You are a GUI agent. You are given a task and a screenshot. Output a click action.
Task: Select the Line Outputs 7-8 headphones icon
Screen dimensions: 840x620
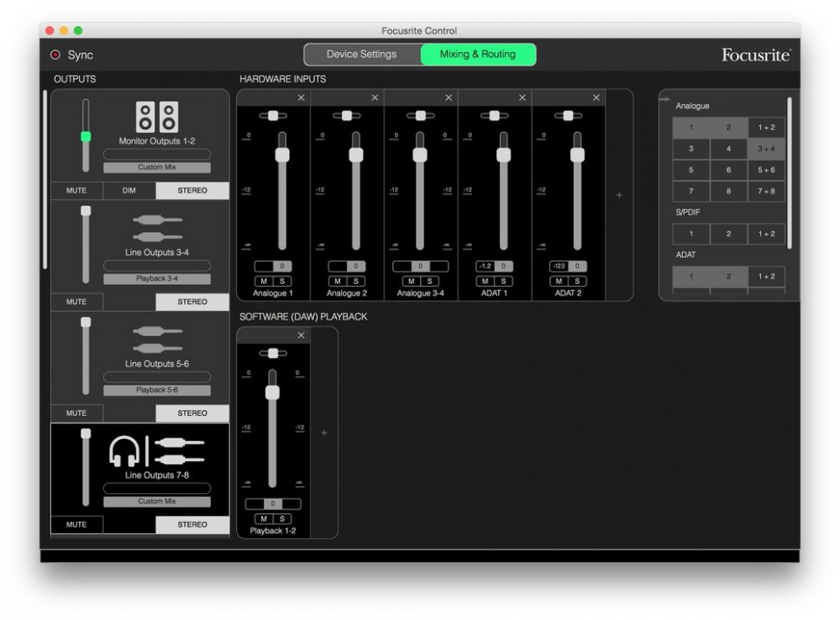coord(122,452)
